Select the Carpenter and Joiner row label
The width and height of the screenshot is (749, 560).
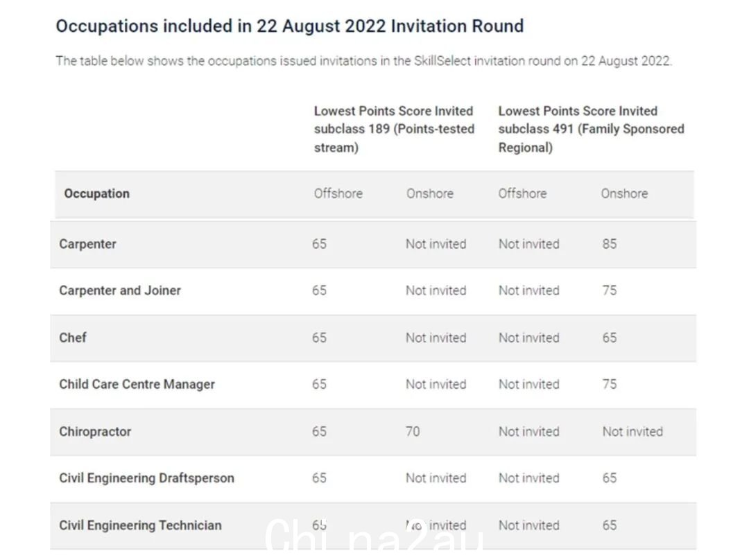click(x=120, y=290)
